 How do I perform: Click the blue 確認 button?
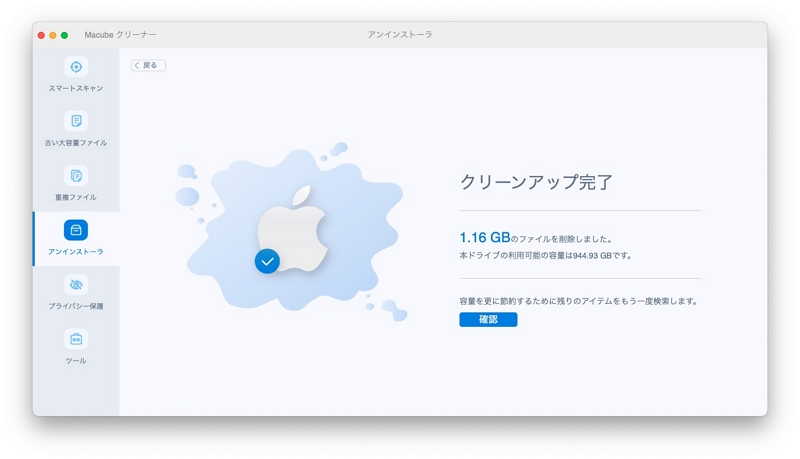coord(488,319)
